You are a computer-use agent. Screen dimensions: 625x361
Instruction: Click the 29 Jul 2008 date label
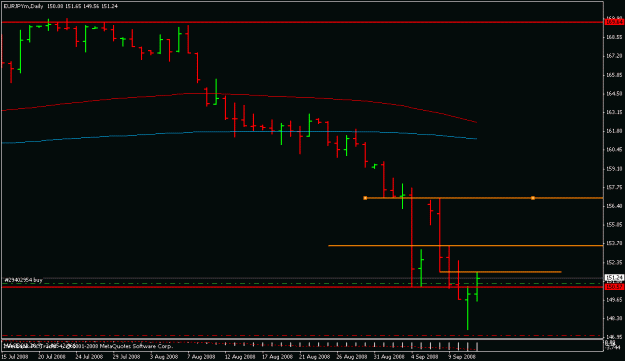click(x=127, y=357)
